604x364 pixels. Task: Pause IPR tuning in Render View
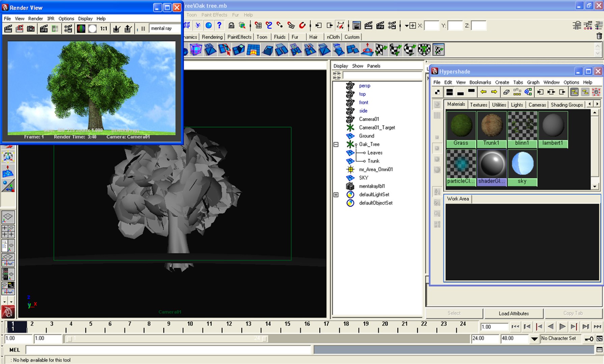click(143, 29)
